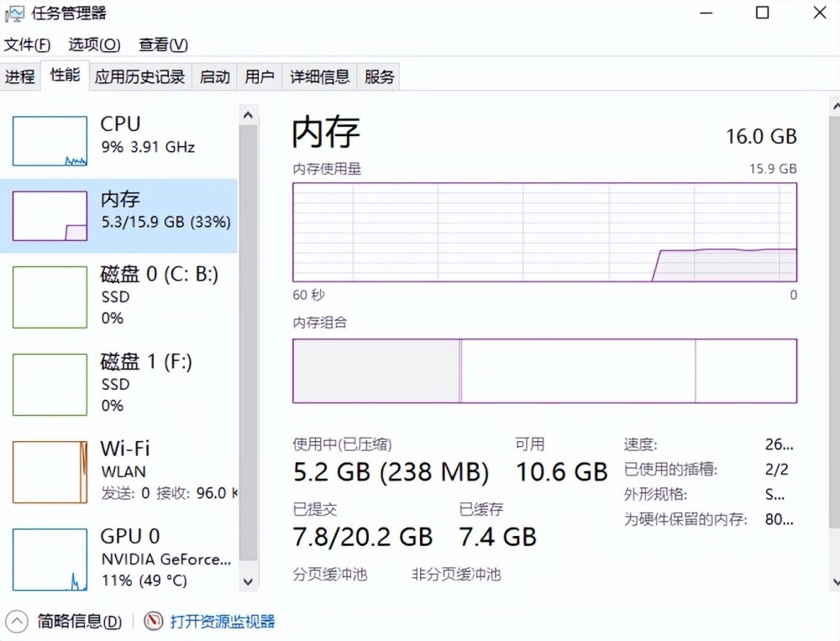The height and width of the screenshot is (641, 840).
Task: Open the 详细信息 tab
Action: click(x=319, y=76)
